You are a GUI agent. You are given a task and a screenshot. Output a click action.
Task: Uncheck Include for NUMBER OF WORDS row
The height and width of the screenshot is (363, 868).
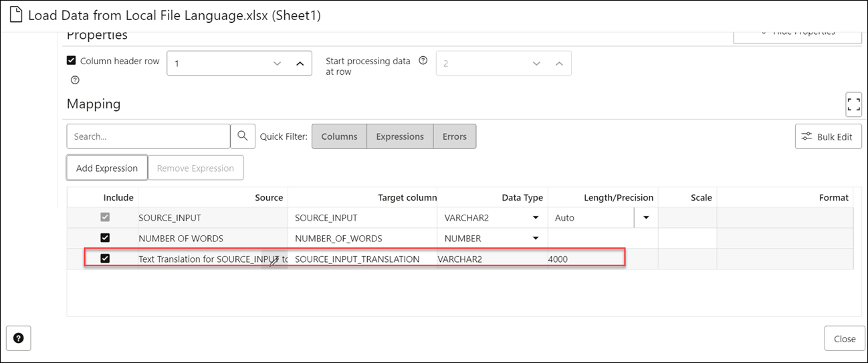[105, 238]
